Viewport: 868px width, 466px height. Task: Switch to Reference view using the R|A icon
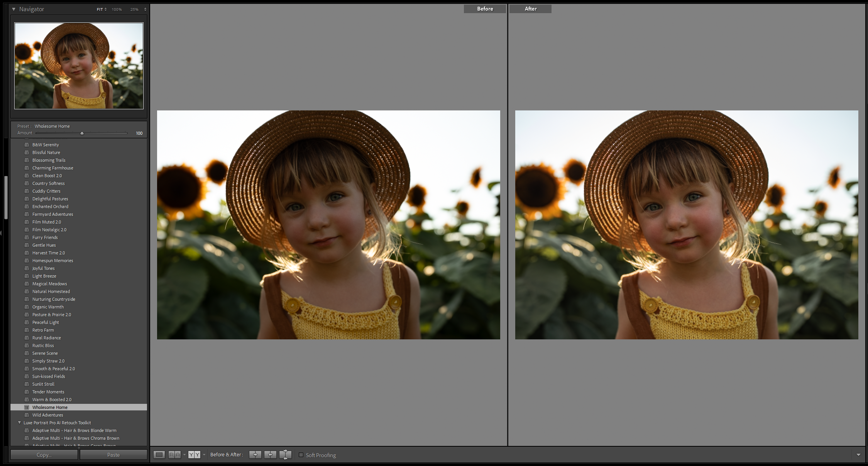pos(174,454)
